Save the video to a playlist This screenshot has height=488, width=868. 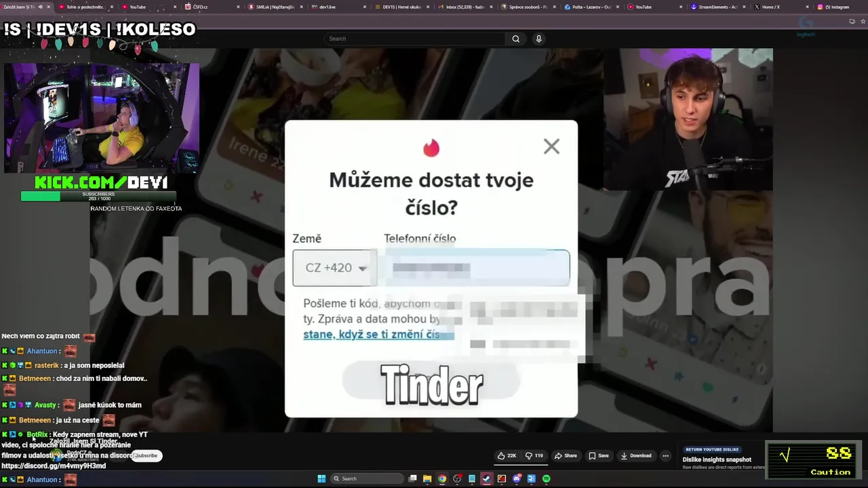click(x=598, y=455)
